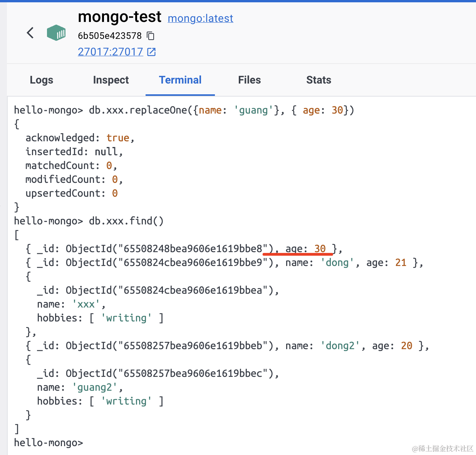Switch to the Inspect tab

click(x=111, y=80)
